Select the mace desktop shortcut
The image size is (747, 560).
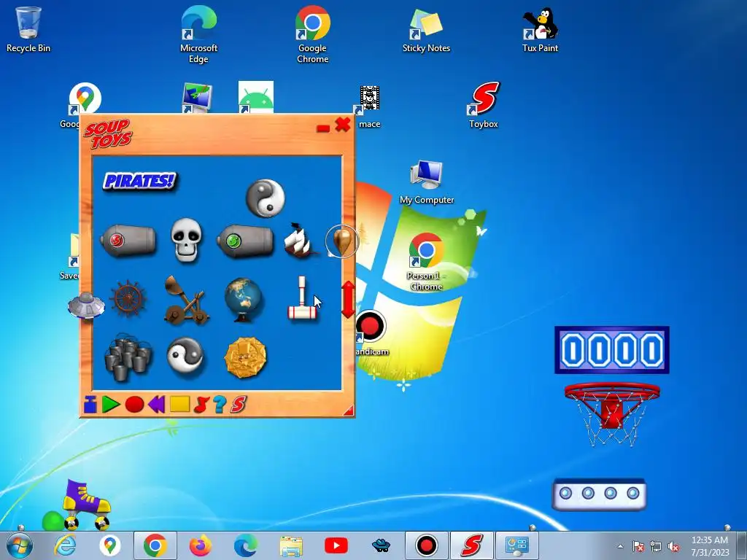coord(369,106)
